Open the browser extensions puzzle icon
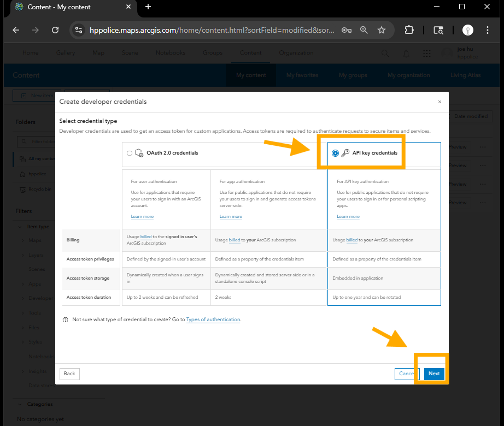The image size is (504, 426). click(409, 30)
